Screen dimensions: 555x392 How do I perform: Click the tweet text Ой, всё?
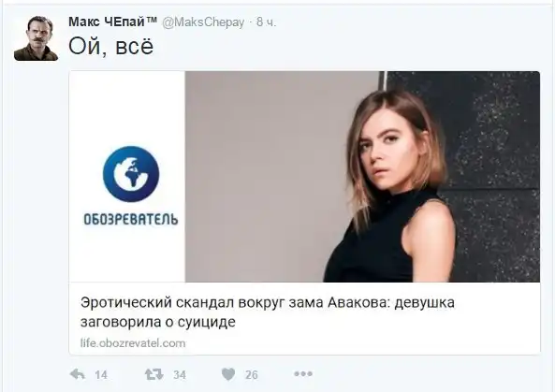tap(111, 46)
